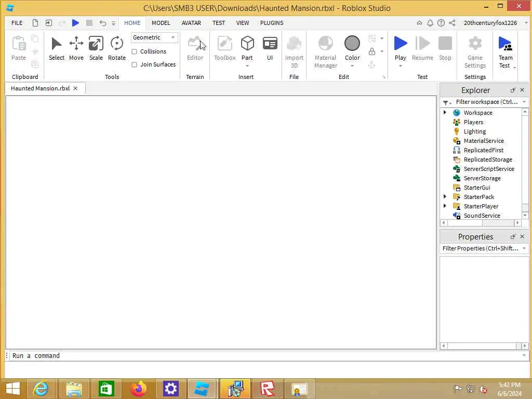
Task: Close the Haunted Mansion.rbxl tab
Action: click(x=75, y=88)
